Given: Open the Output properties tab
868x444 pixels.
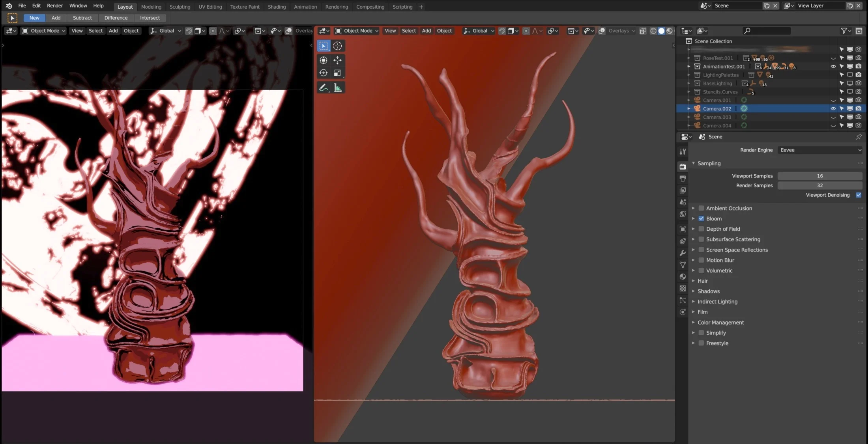Looking at the screenshot, I should coord(683,178).
